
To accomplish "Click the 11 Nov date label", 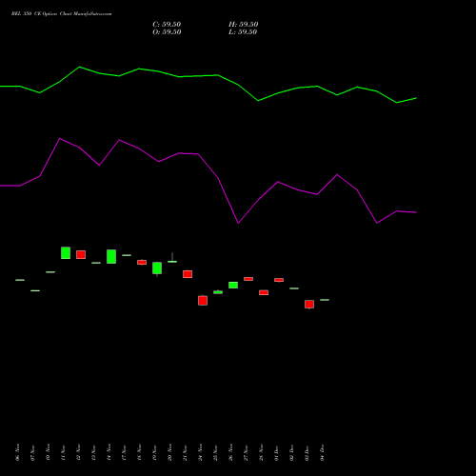I will click(x=63, y=452).
